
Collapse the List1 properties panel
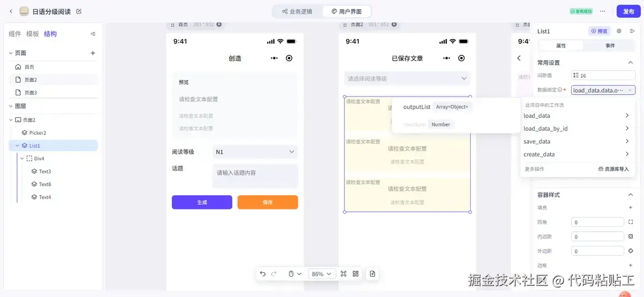click(x=632, y=31)
